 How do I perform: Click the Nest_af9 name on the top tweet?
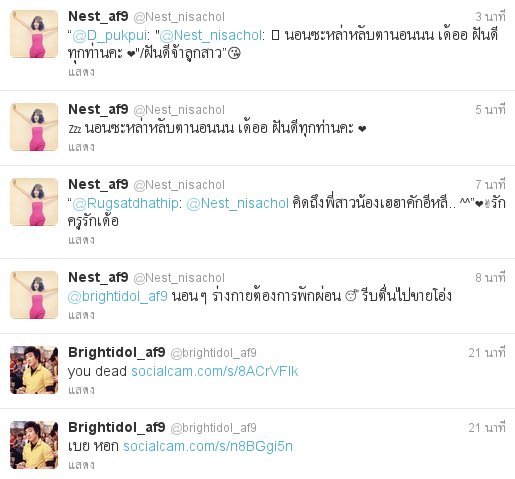98,16
